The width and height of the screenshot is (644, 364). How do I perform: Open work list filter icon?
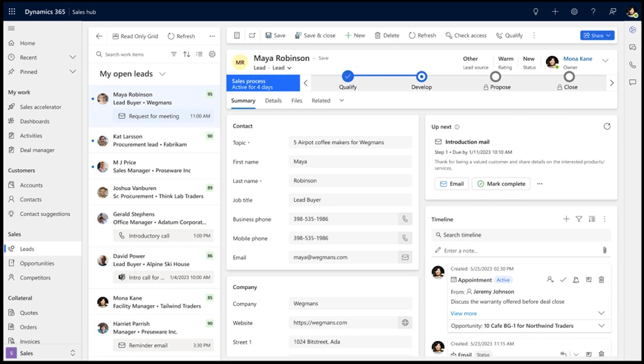point(173,54)
